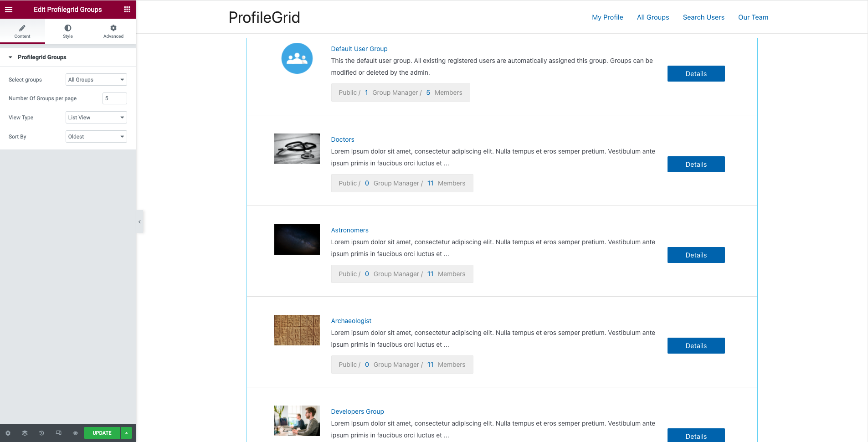
Task: Click the green UPDATE button
Action: (102, 433)
